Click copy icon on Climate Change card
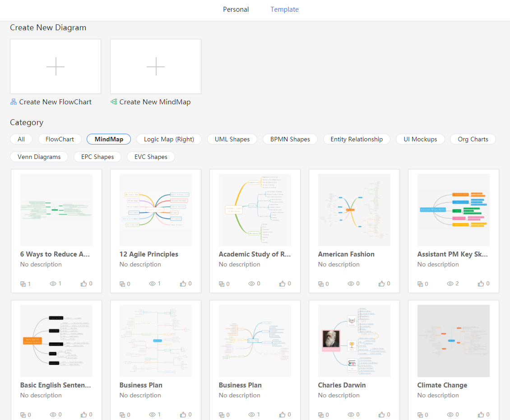The height and width of the screenshot is (420, 510). tap(420, 415)
